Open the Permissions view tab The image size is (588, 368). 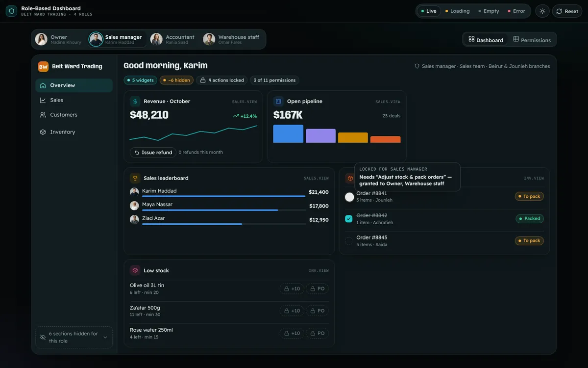[532, 40]
